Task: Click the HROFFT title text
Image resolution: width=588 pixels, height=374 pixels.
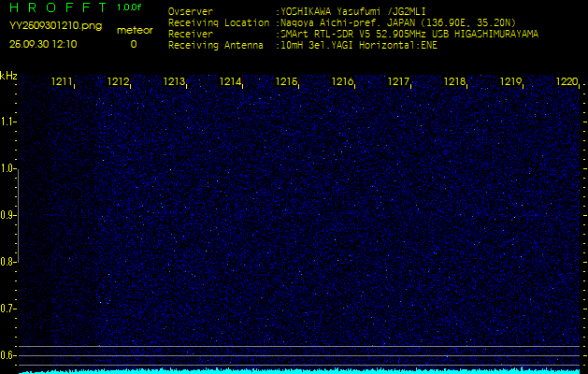Action: click(x=55, y=7)
